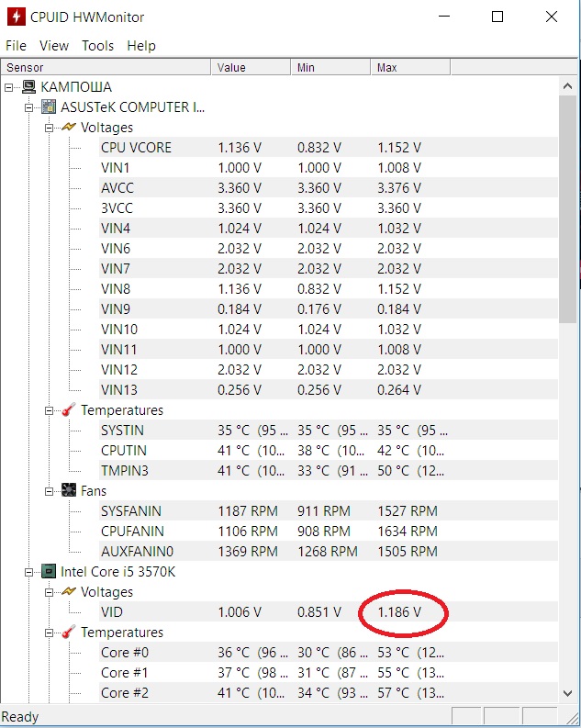581x728 pixels.
Task: Select the 3VCC voltage row
Action: tap(328, 207)
